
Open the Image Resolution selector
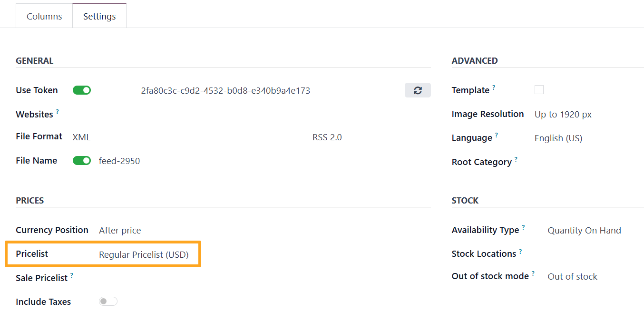[x=563, y=114]
